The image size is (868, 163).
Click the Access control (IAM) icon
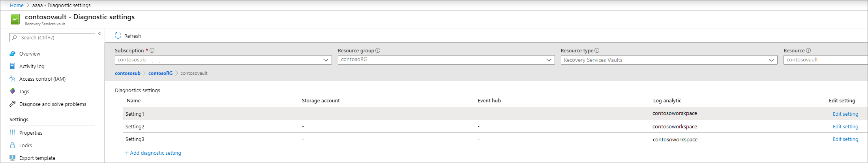pyautogui.click(x=13, y=79)
